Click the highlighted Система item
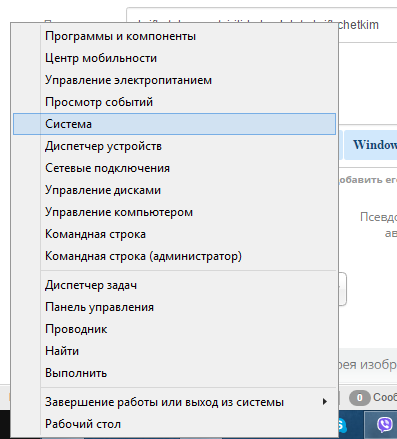This screenshot has height=439, width=397. 174,124
